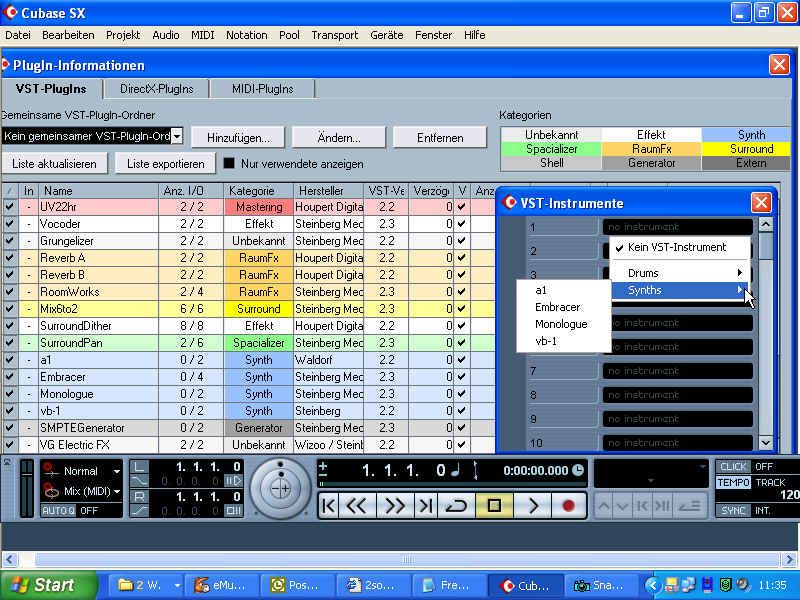Choose Monologue from the Synths submenu
The width and height of the screenshot is (800, 600).
(x=561, y=324)
